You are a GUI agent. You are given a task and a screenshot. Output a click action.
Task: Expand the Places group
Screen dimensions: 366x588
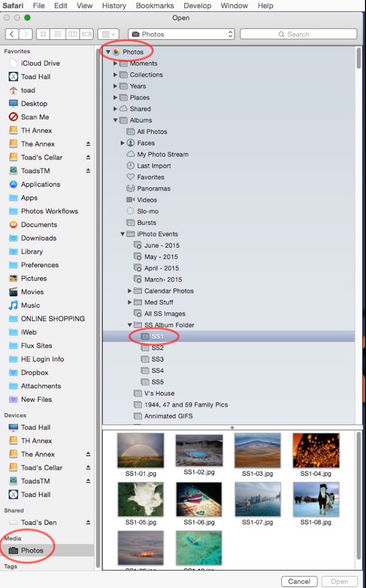pyautogui.click(x=115, y=97)
